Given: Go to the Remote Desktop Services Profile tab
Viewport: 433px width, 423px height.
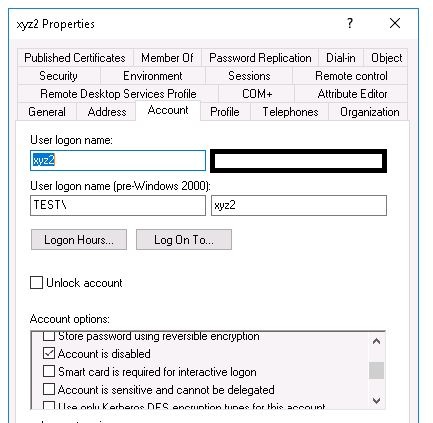Looking at the screenshot, I should pos(118,94).
